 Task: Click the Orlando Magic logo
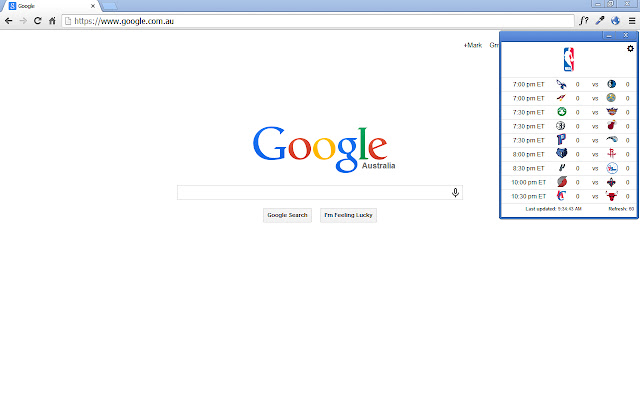tap(611, 140)
